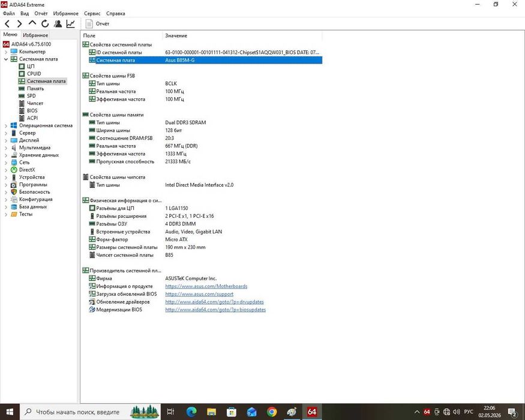Select the Пропускная способность row
This screenshot has height=420, width=525.
(202, 162)
